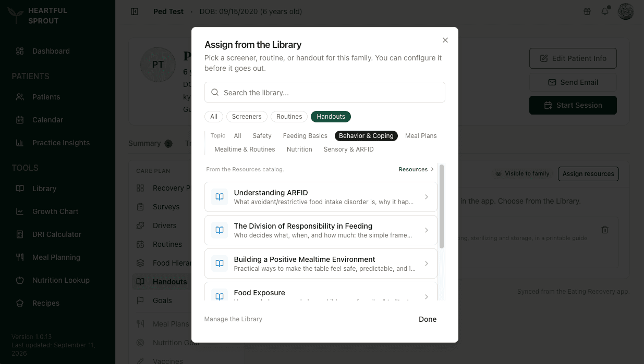Click the Patients people icon

point(20,97)
